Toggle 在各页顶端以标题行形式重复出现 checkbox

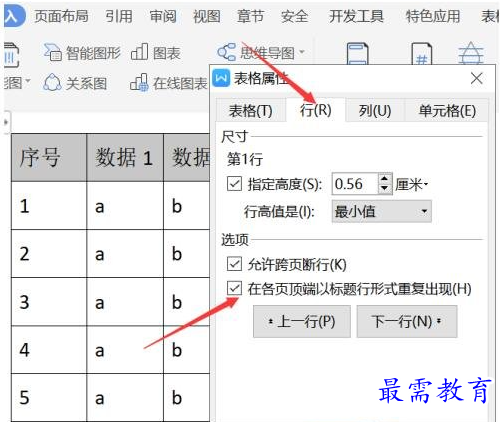[x=234, y=288]
